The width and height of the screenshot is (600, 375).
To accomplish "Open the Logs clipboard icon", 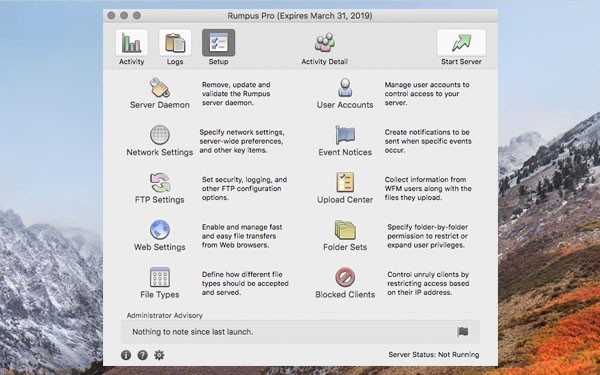I will pos(175,42).
